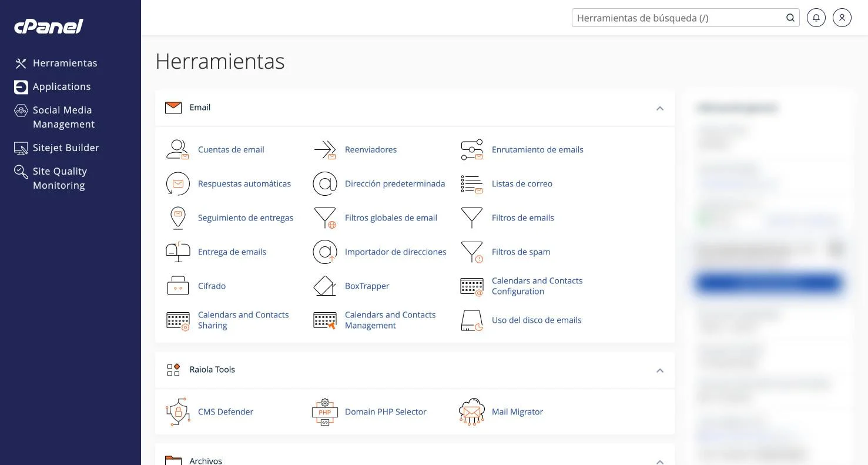The image size is (868, 465).
Task: Collapse the Archivos section
Action: tap(660, 461)
